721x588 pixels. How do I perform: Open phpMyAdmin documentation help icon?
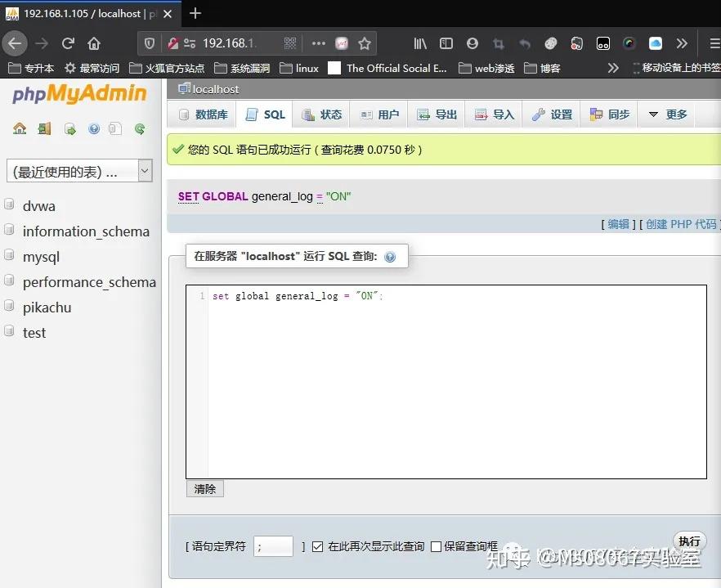point(94,129)
